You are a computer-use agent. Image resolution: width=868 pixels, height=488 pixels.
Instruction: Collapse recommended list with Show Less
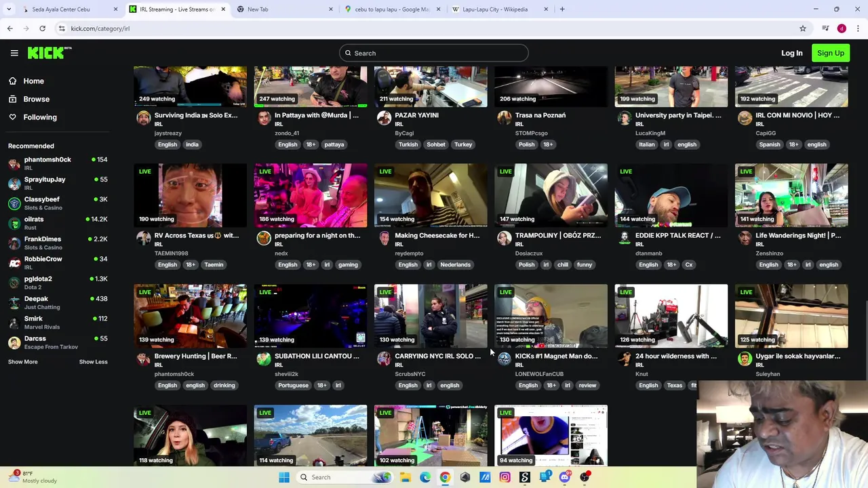coord(93,361)
